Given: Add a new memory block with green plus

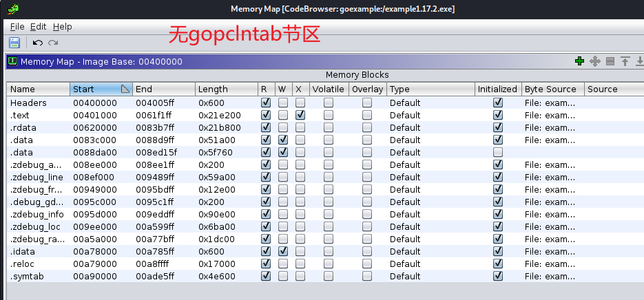Looking at the screenshot, I should coord(579,61).
